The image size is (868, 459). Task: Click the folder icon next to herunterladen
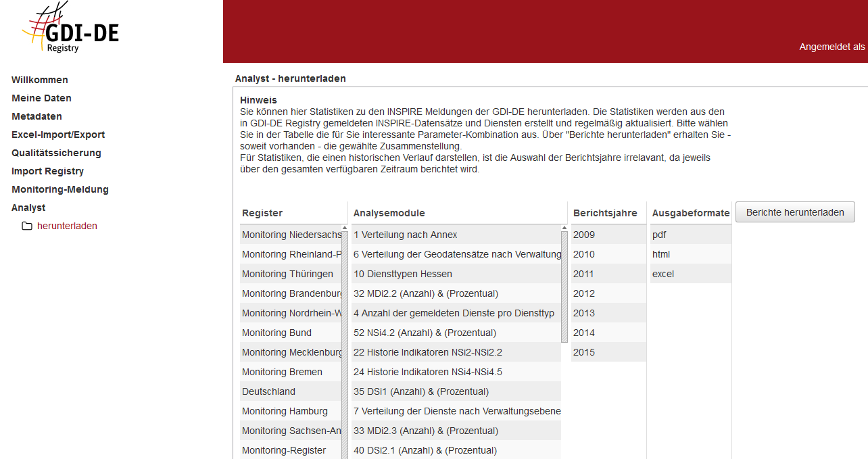(27, 226)
